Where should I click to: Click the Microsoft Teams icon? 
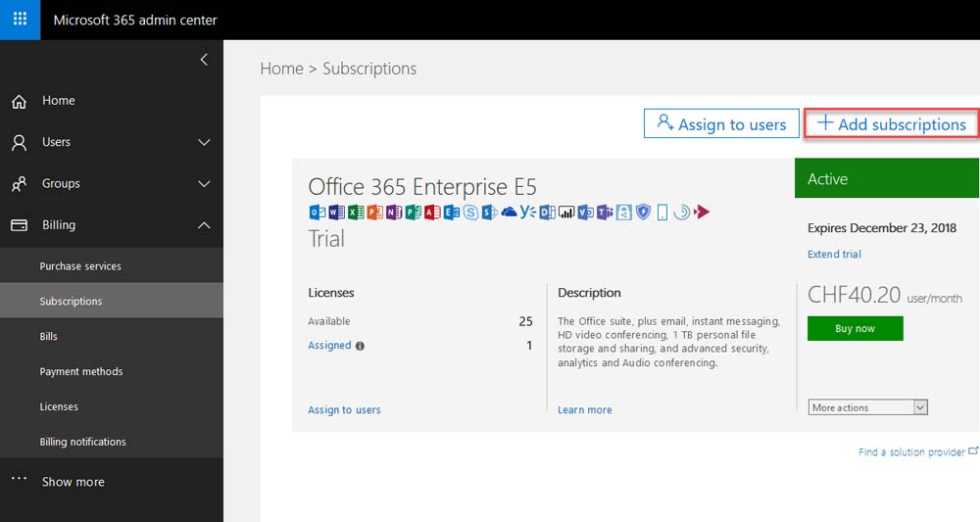(x=605, y=213)
